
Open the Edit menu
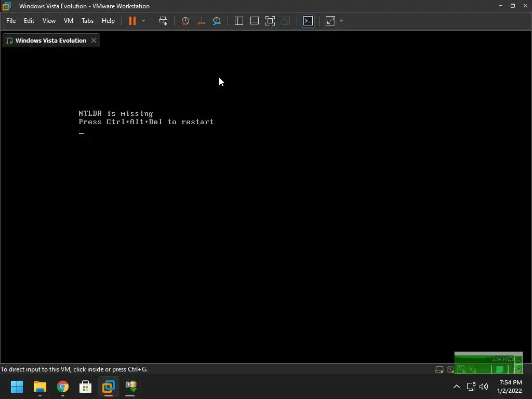(29, 21)
